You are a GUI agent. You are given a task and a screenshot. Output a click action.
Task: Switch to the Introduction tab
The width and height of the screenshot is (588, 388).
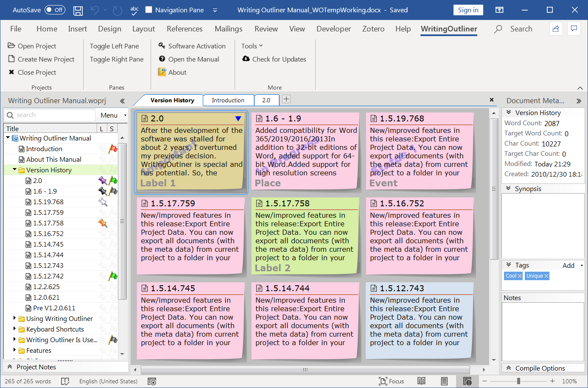(228, 100)
